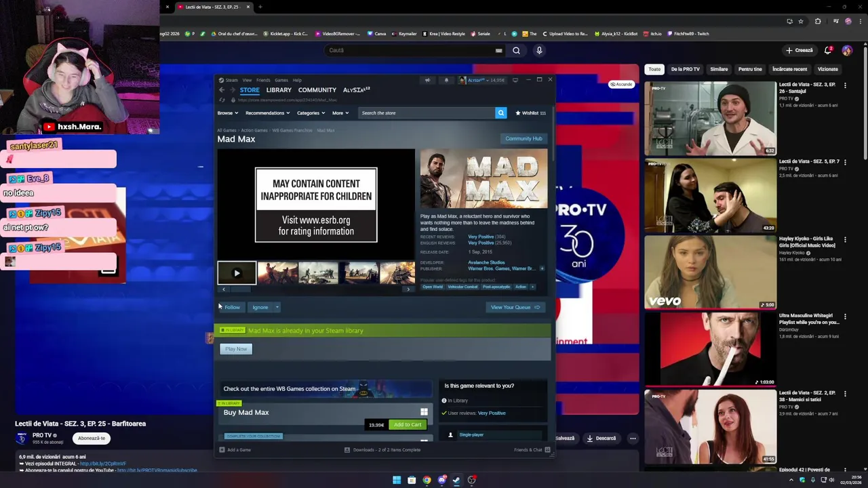Open the Categories dropdown in Steam store

pos(311,113)
